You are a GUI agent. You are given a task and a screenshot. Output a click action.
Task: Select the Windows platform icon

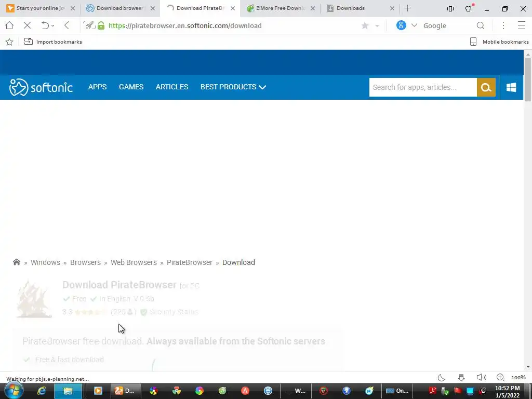coord(511,87)
